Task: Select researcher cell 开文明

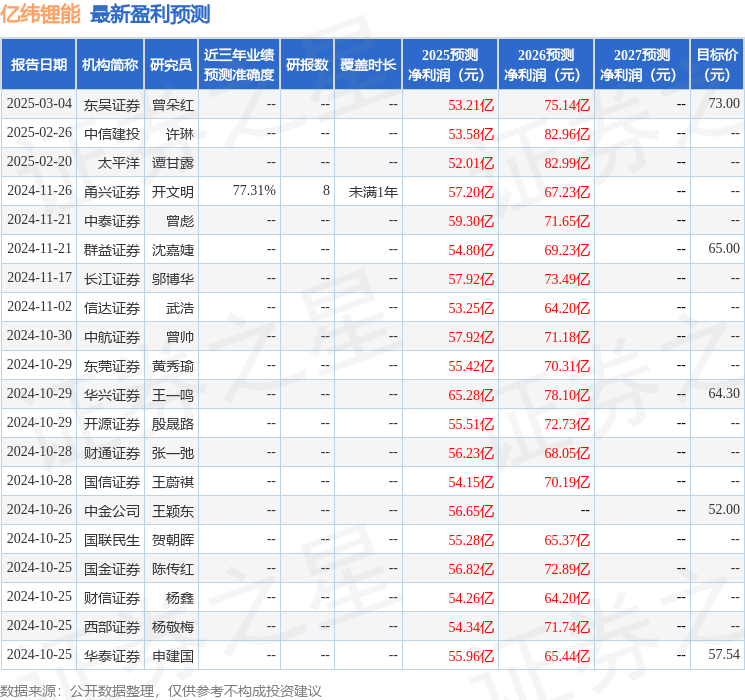Action: (173, 192)
